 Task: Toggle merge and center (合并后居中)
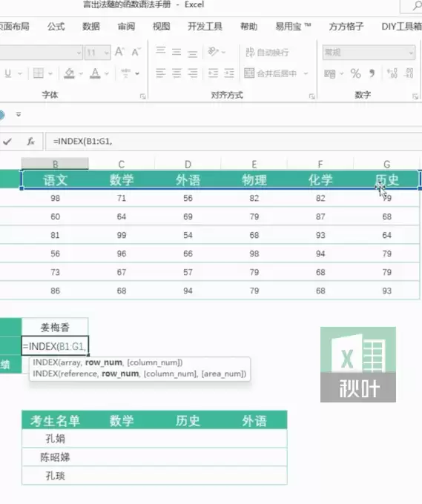[x=271, y=73]
